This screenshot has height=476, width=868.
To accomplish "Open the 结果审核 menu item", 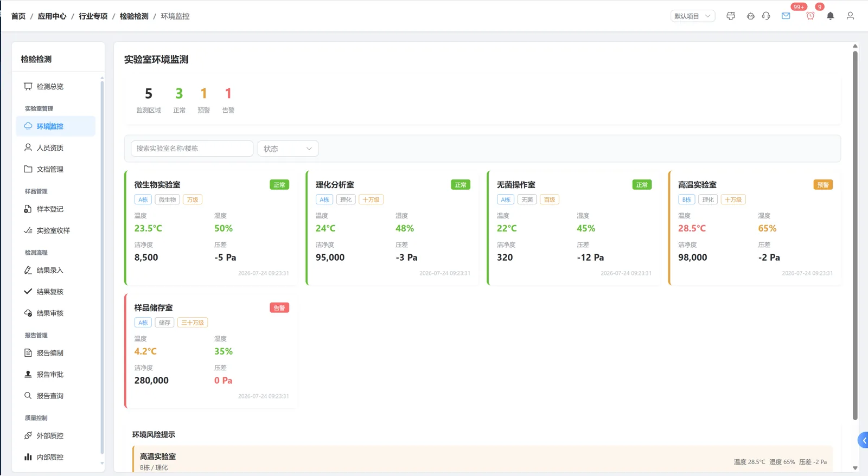I will coord(56,313).
